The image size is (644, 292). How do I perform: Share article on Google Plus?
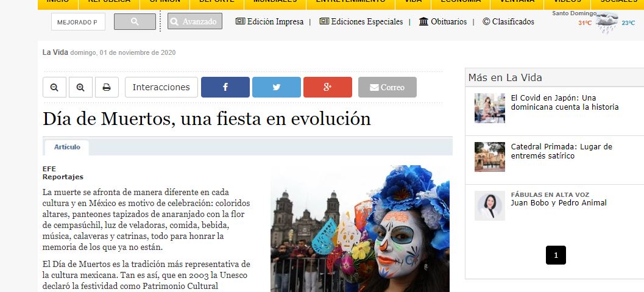(x=327, y=87)
